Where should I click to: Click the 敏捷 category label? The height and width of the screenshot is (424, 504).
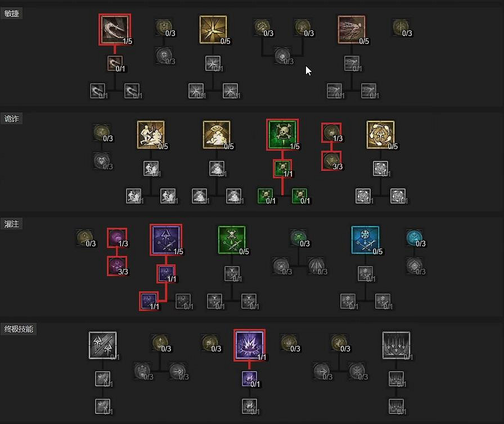pos(12,13)
